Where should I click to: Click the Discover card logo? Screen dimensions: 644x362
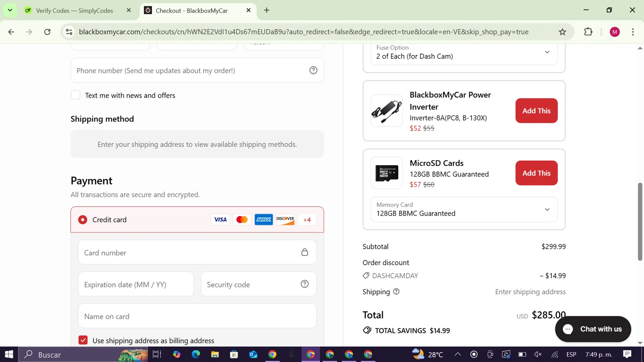click(x=285, y=220)
